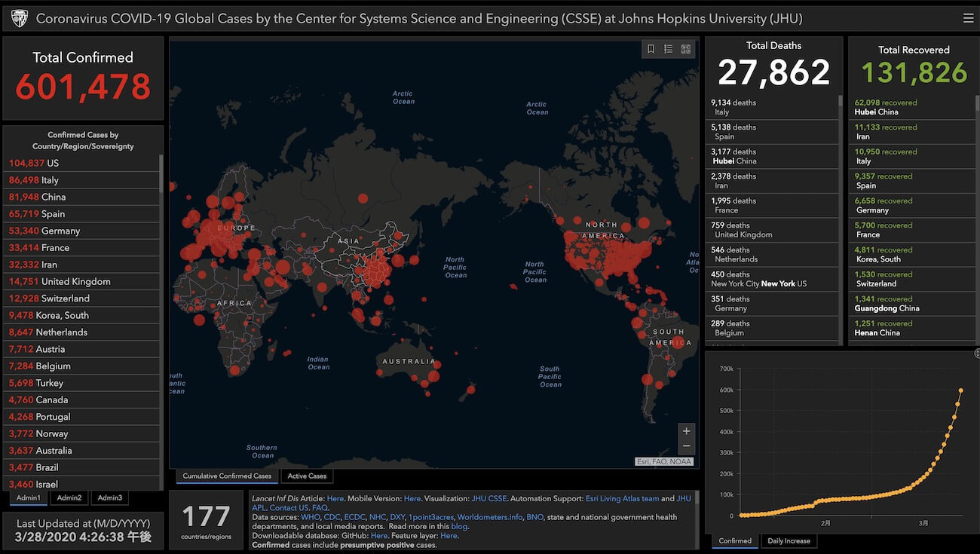Click the '9,134 deaths Italy' entry
The width and height of the screenshot is (980, 554).
tap(773, 107)
